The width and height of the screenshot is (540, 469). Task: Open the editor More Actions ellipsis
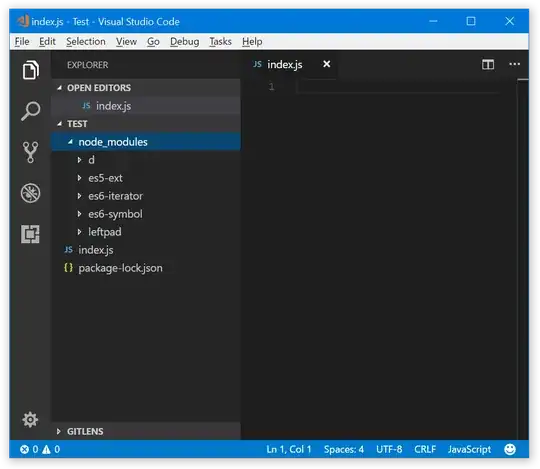point(515,64)
